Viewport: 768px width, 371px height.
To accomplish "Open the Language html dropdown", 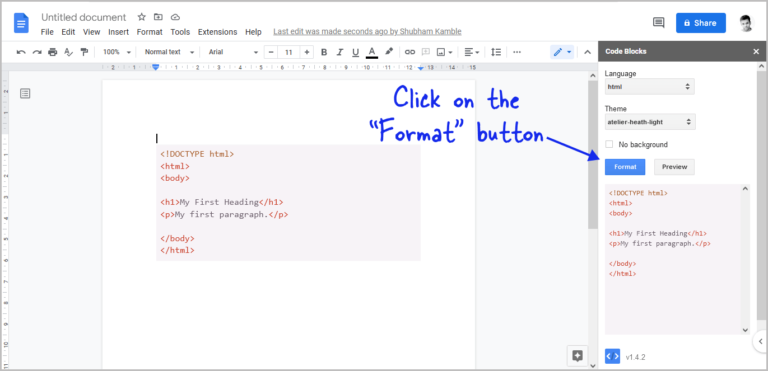I will (649, 87).
